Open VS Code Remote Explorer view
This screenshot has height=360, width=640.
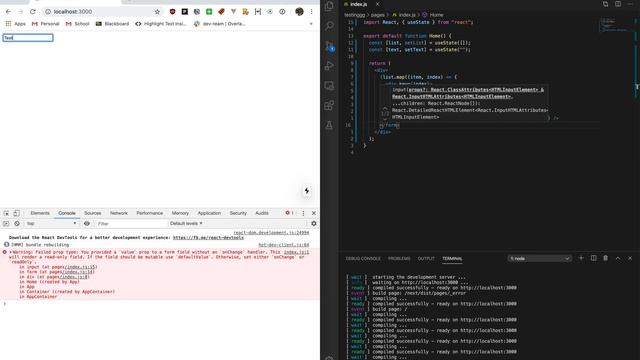[329, 86]
